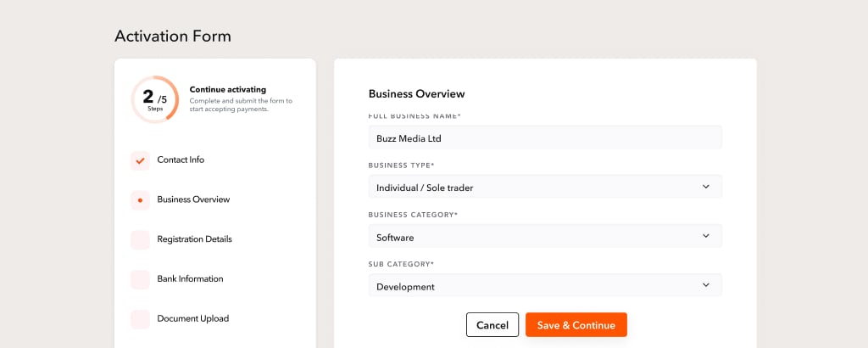Focus the Full Business Name field
Image resolution: width=868 pixels, height=348 pixels.
[545, 138]
